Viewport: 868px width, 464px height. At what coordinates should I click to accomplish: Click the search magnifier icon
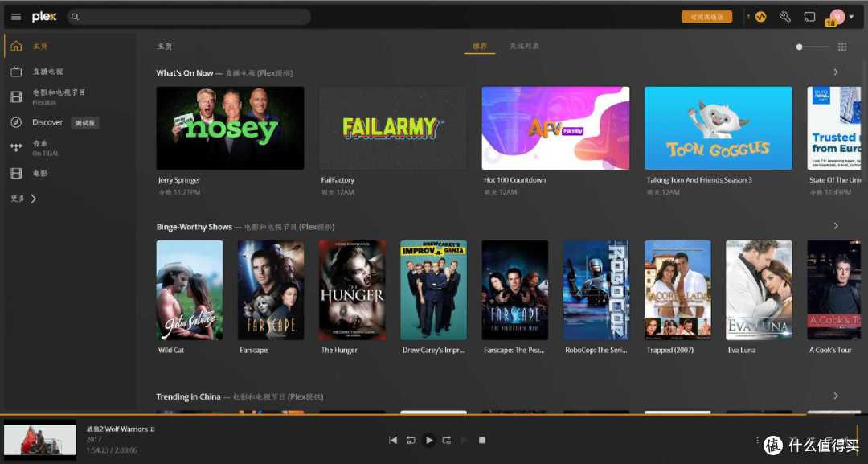tap(76, 17)
